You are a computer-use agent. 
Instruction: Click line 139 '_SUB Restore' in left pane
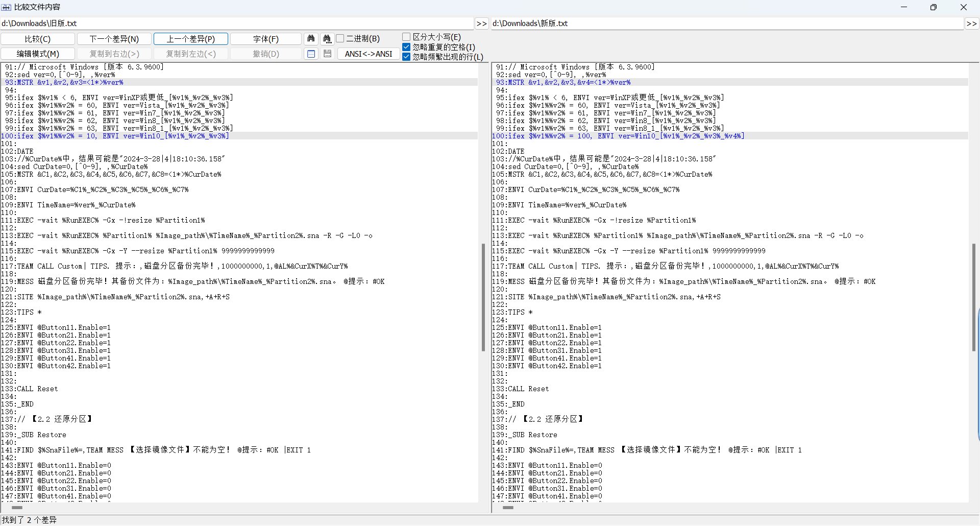34,435
